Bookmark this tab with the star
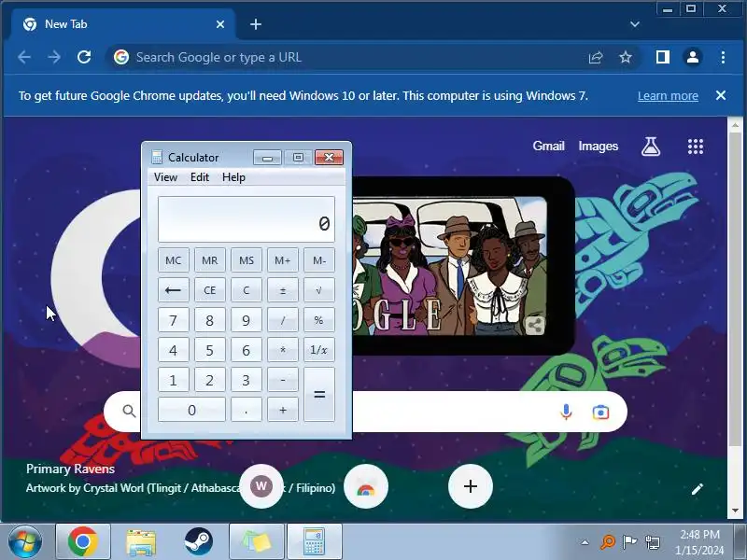Screen dimensions: 747x560 [625, 58]
